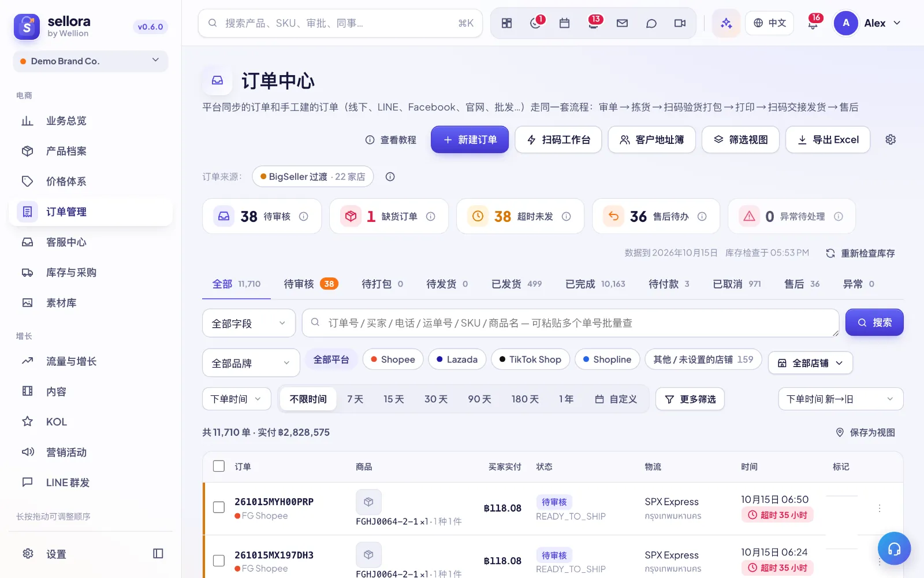Click the 导出 Excel button
924x578 pixels.
(x=828, y=139)
